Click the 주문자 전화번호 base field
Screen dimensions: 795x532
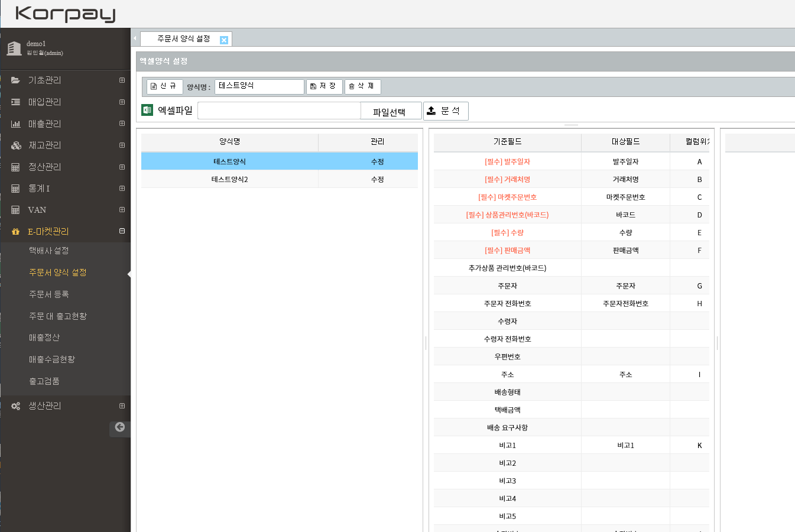[507, 303]
